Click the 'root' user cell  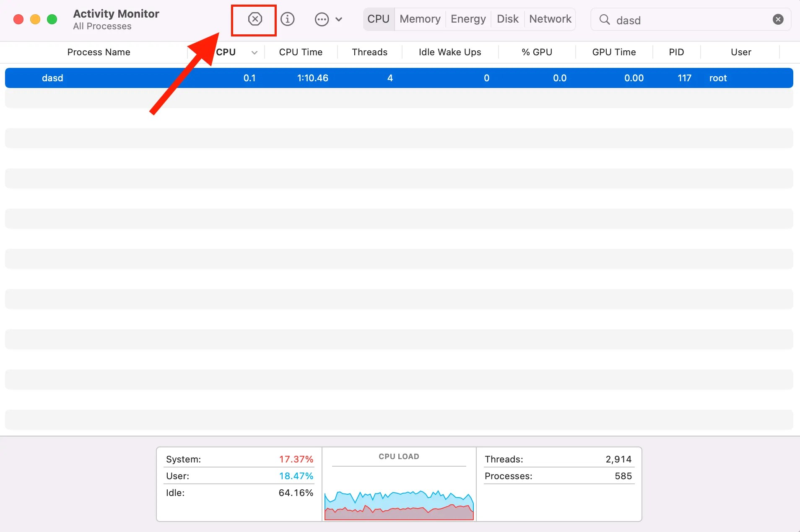point(718,78)
